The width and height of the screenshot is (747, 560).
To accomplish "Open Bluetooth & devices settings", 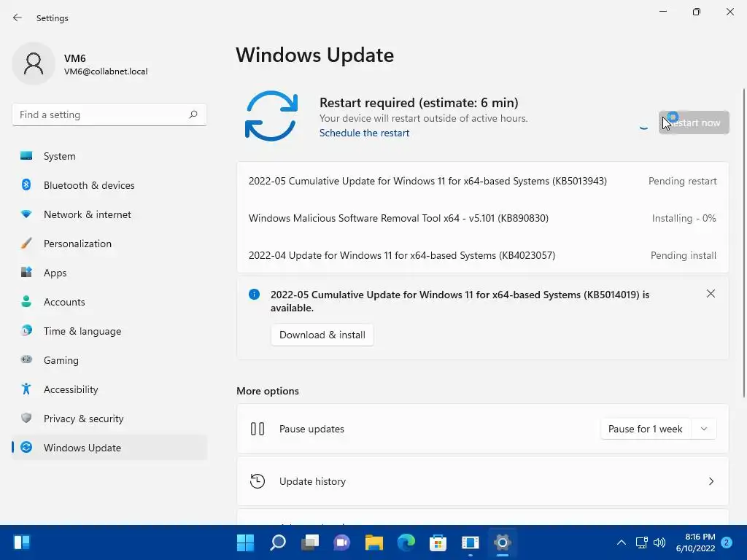I will (x=109, y=185).
